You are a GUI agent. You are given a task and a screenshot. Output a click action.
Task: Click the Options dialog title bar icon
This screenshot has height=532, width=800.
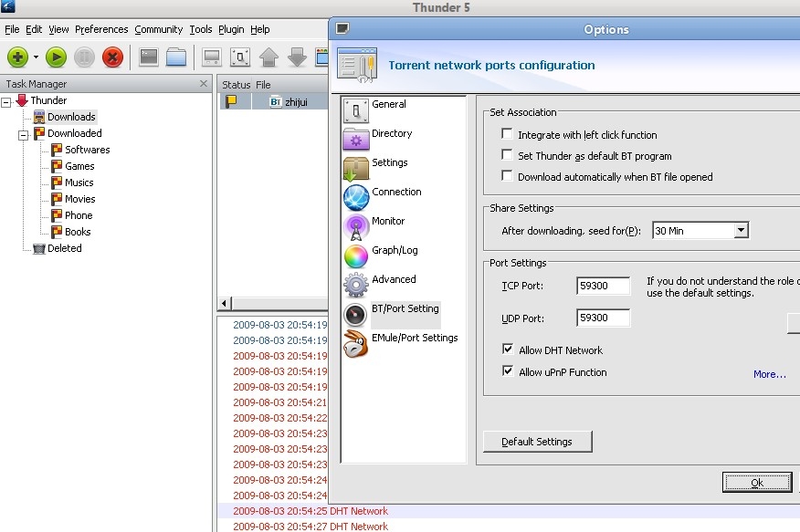pyautogui.click(x=342, y=28)
